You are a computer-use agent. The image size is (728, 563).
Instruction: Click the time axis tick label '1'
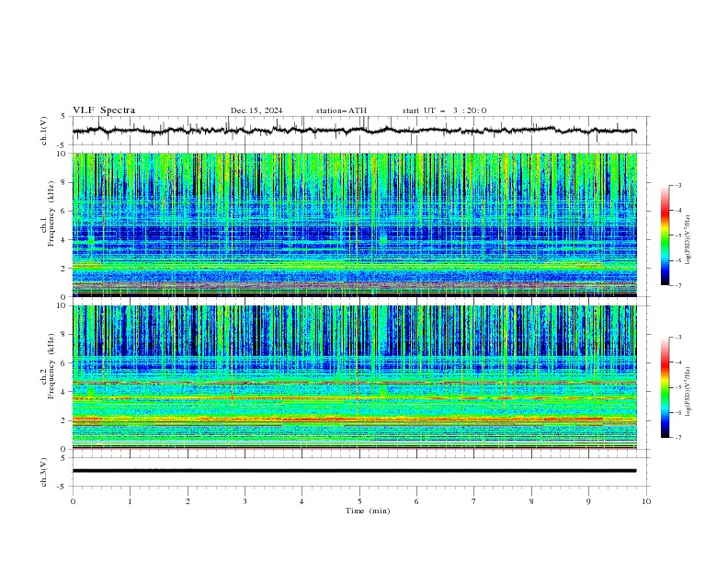tap(130, 501)
